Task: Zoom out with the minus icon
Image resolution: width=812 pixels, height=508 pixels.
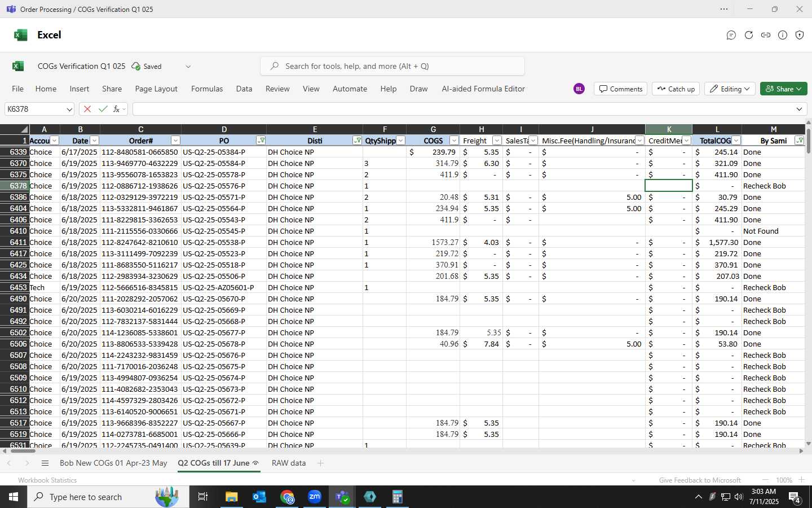Action: tap(765, 480)
